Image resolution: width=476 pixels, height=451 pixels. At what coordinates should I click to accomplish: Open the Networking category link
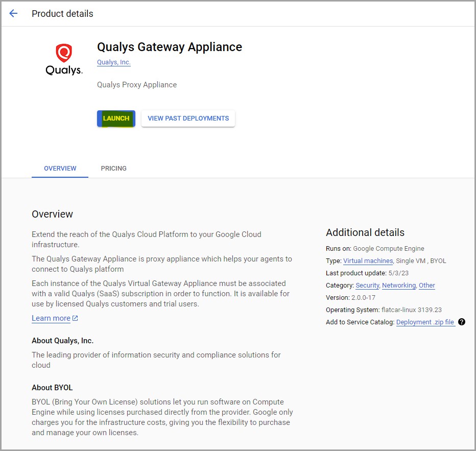[399, 286]
